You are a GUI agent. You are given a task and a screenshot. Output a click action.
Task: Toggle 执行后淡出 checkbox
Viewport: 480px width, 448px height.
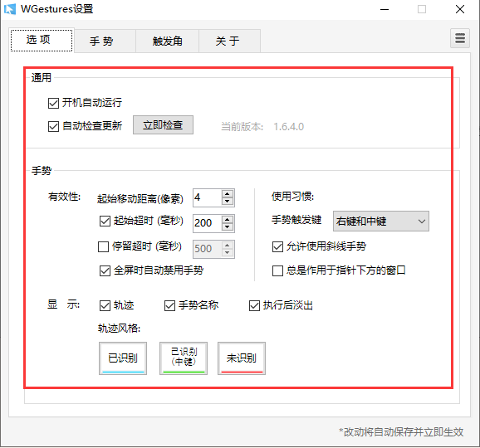click(x=254, y=305)
